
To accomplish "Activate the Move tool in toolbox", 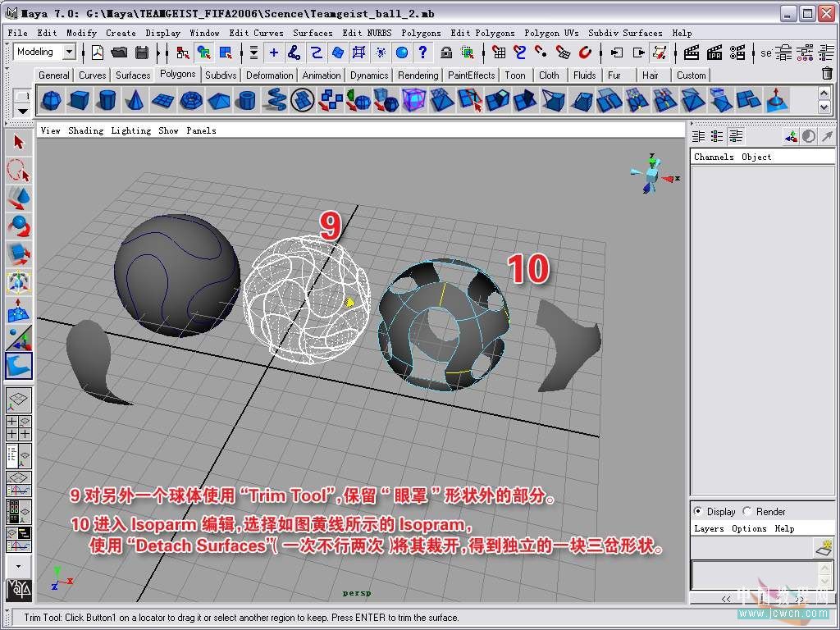I will tap(19, 199).
